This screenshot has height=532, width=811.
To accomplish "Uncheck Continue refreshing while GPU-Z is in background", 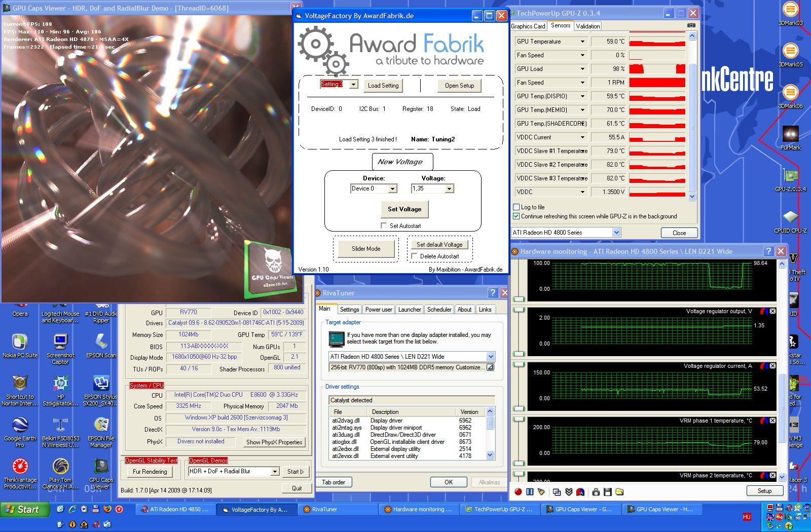I will click(x=516, y=216).
